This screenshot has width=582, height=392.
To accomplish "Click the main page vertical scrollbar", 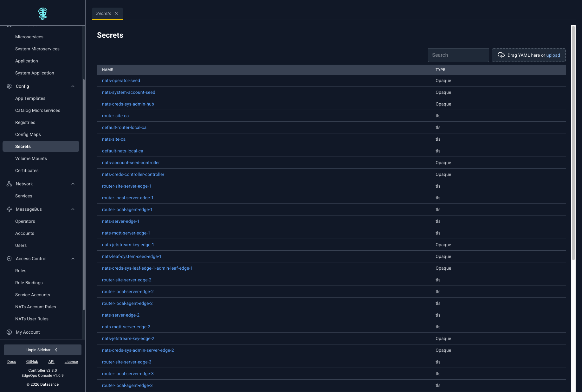I will 573,143.
